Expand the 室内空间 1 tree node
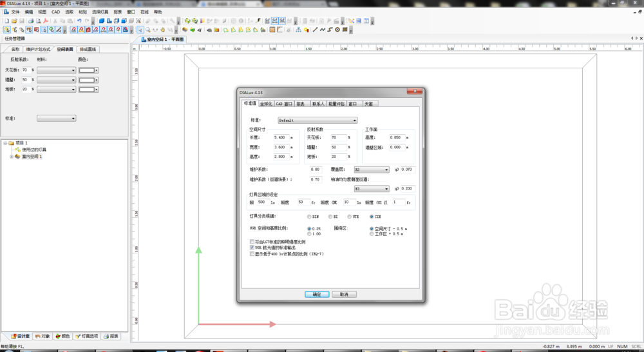The width and height of the screenshot is (644, 352). pyautogui.click(x=12, y=157)
